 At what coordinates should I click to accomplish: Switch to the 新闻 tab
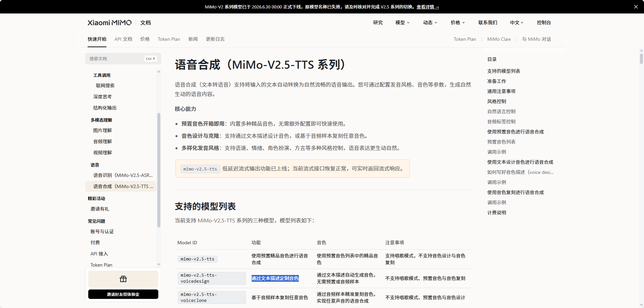[x=193, y=39]
